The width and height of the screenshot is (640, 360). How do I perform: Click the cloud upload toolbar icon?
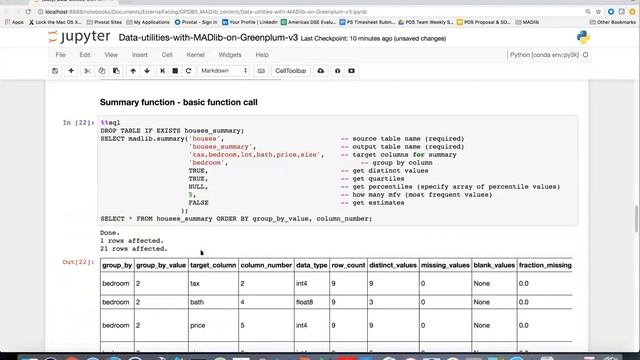tap(321, 71)
